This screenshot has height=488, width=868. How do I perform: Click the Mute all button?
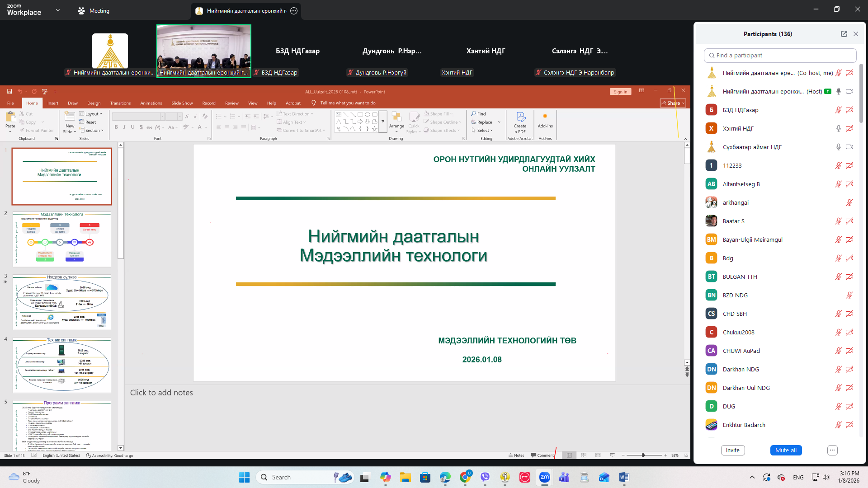tap(786, 450)
